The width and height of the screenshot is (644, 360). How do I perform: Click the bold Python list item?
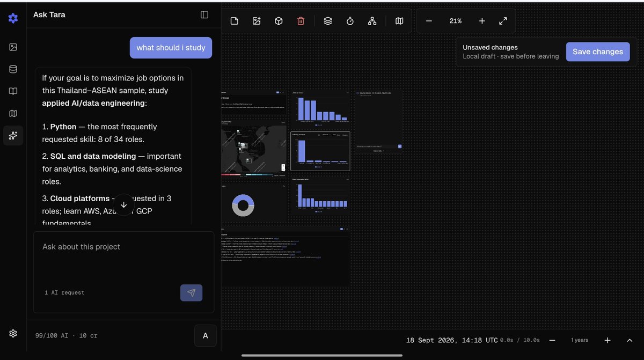63,127
